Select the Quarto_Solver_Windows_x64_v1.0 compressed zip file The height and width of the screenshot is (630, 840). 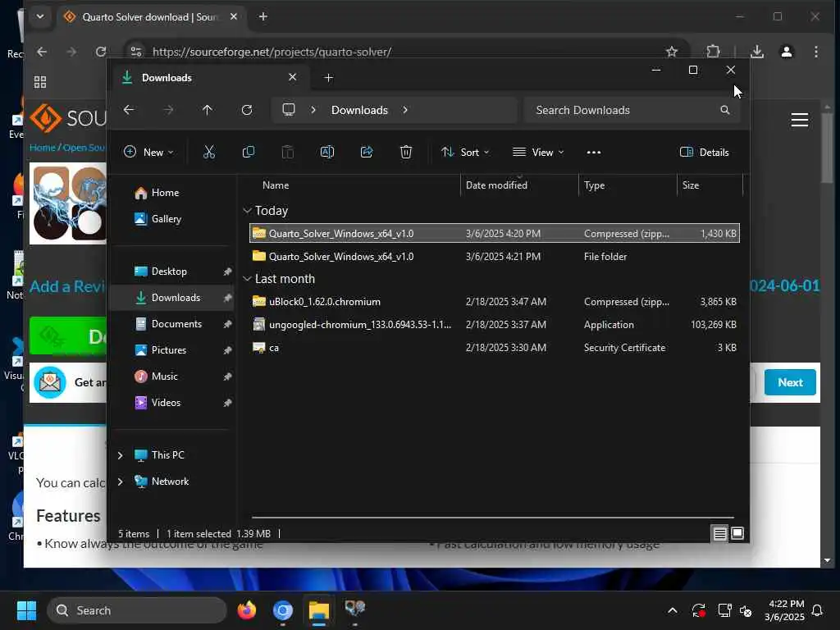point(495,234)
